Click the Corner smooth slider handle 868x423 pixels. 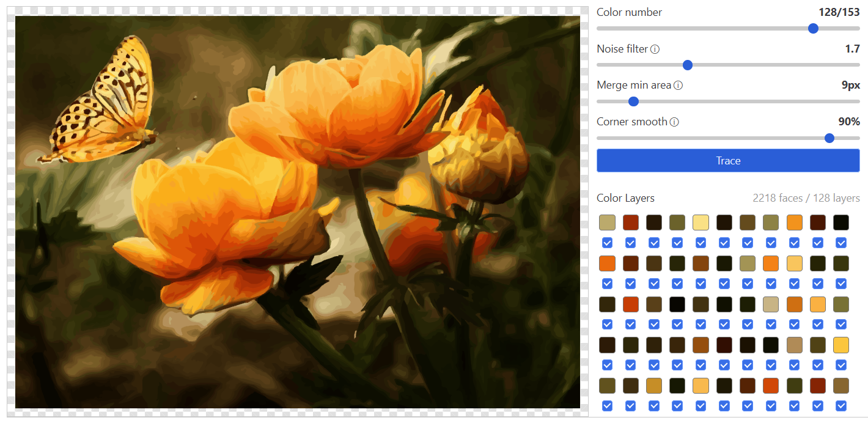click(829, 138)
